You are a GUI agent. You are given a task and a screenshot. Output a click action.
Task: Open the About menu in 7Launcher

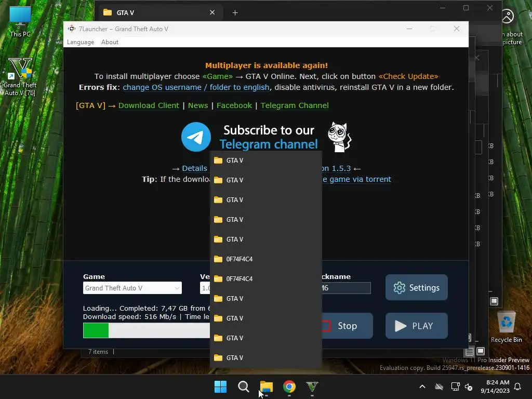tap(110, 42)
